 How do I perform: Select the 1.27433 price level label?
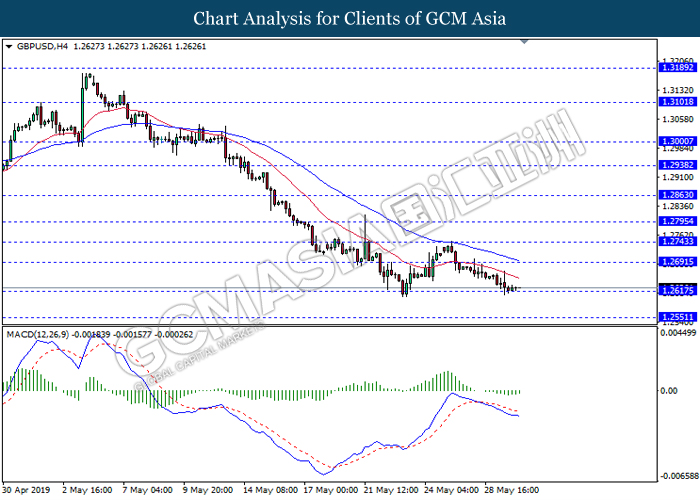(678, 242)
